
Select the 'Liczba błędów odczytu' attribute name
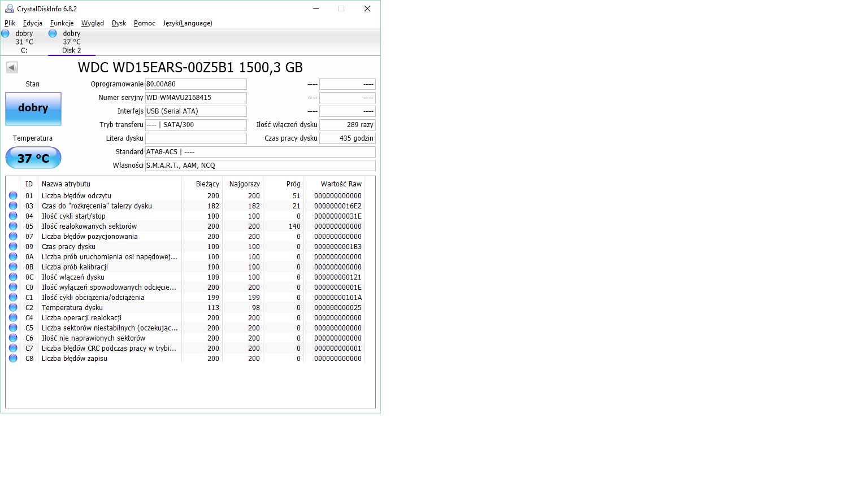point(76,196)
